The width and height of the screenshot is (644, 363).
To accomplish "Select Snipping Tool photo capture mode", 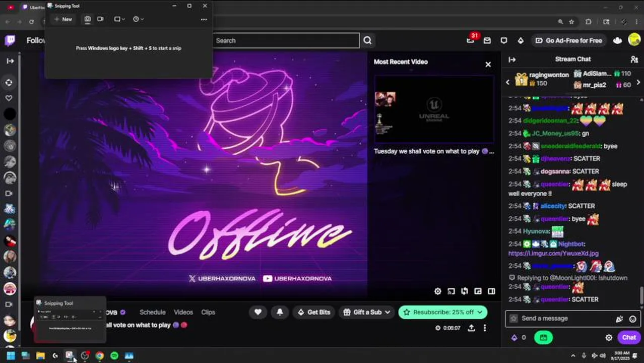I will (x=87, y=19).
